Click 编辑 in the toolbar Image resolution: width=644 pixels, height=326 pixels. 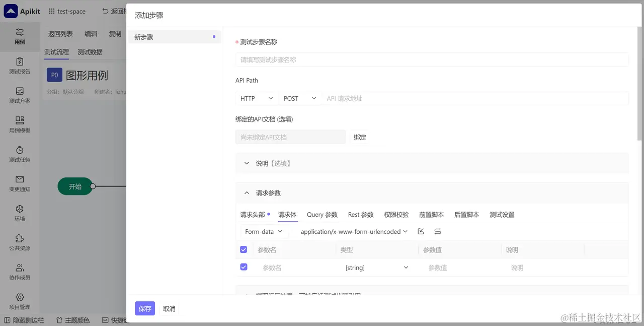pyautogui.click(x=91, y=34)
